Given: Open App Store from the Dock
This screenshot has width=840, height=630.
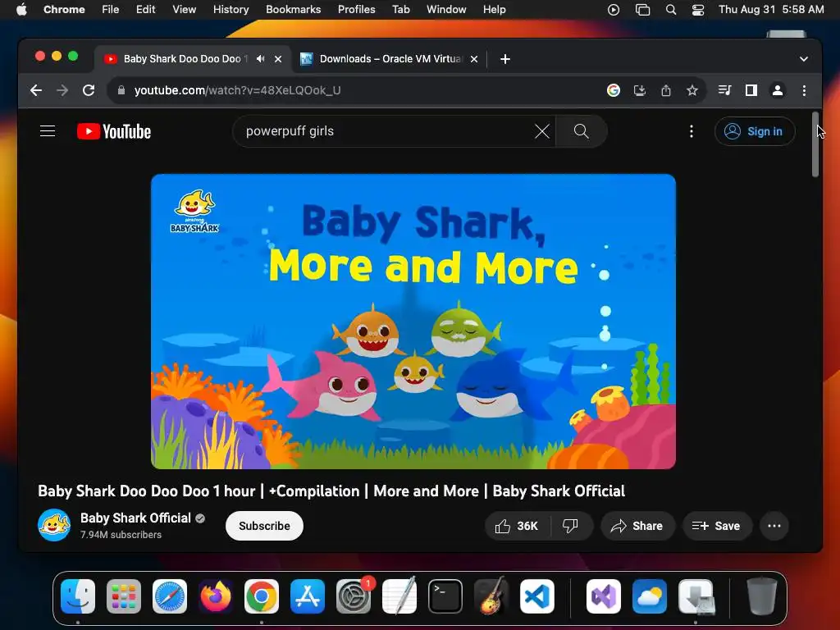Looking at the screenshot, I should pyautogui.click(x=308, y=596).
